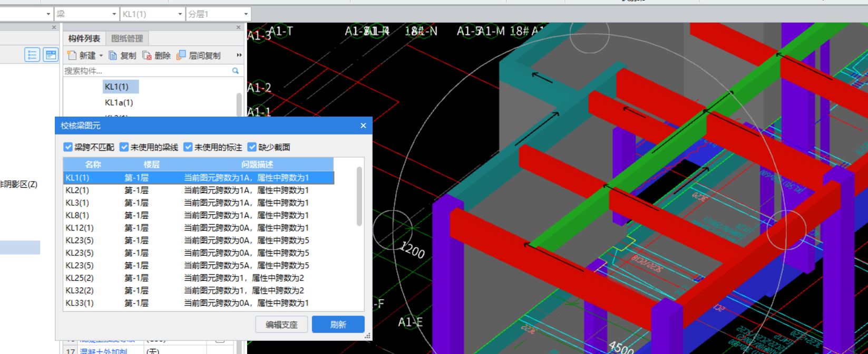
Task: Select the KL23(5) row with 跨数为5A
Action: pyautogui.click(x=199, y=265)
